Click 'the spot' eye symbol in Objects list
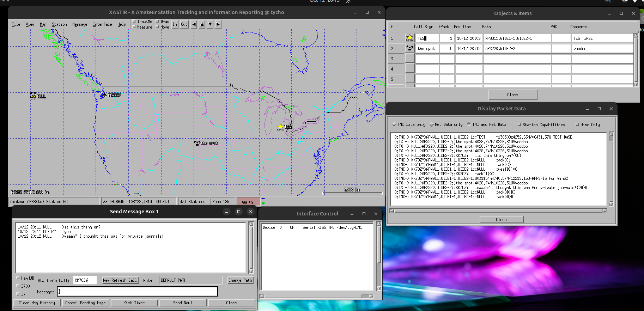Image resolution: width=644 pixels, height=311 pixels. coord(409,48)
